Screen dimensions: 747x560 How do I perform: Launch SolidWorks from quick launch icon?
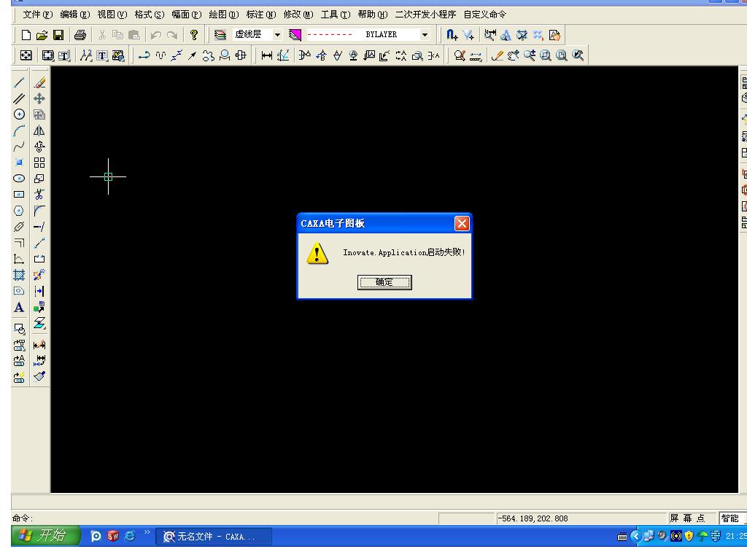[113, 536]
